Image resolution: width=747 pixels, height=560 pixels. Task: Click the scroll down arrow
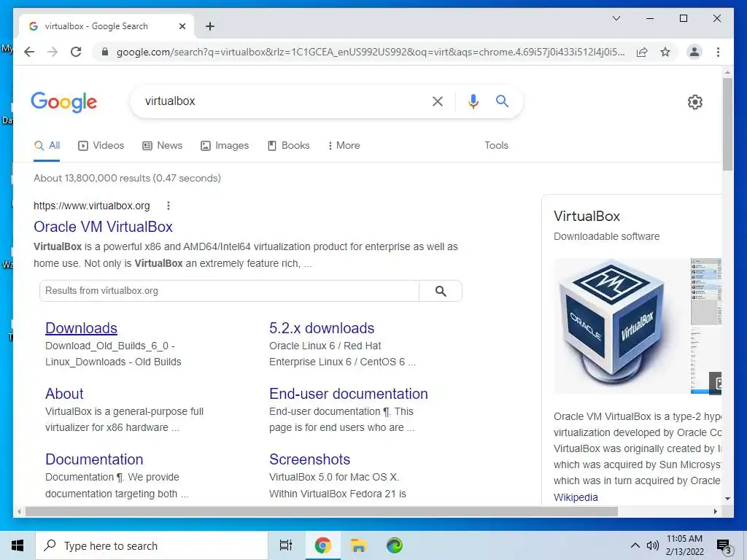[x=727, y=499]
